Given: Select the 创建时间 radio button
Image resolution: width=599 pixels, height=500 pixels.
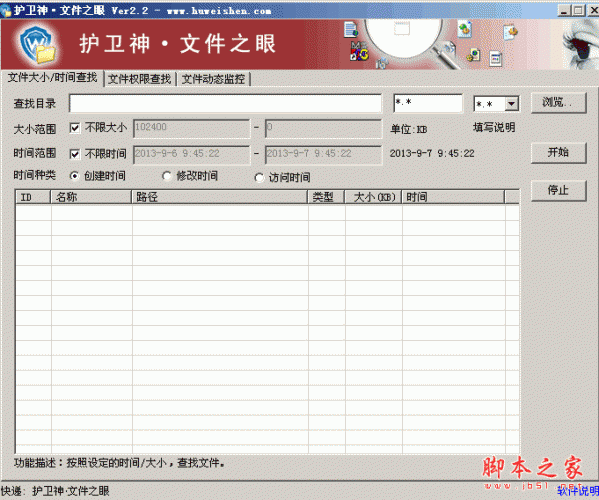Looking at the screenshot, I should [74, 176].
